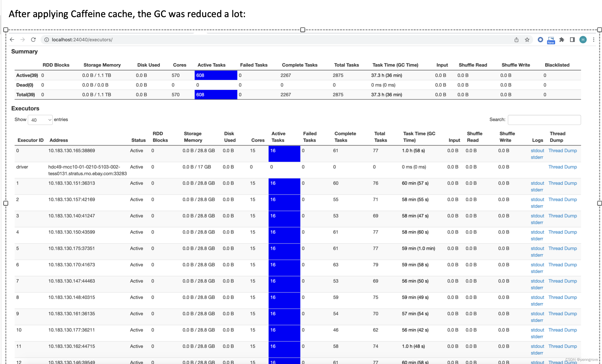Open the browser three-dot menu
Screen dimensions: 602x364
click(594, 40)
